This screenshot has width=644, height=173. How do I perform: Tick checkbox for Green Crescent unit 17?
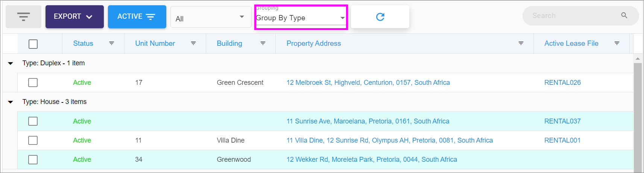point(33,83)
